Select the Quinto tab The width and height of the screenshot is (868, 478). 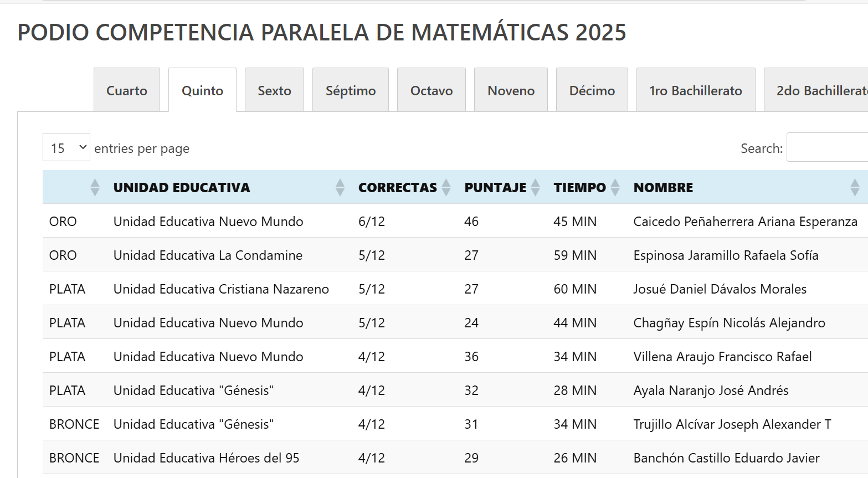[202, 91]
